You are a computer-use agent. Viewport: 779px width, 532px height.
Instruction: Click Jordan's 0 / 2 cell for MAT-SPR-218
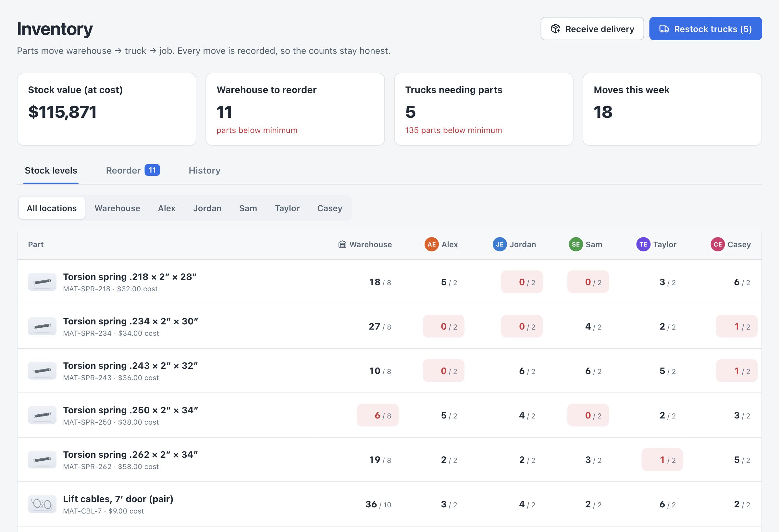click(522, 282)
